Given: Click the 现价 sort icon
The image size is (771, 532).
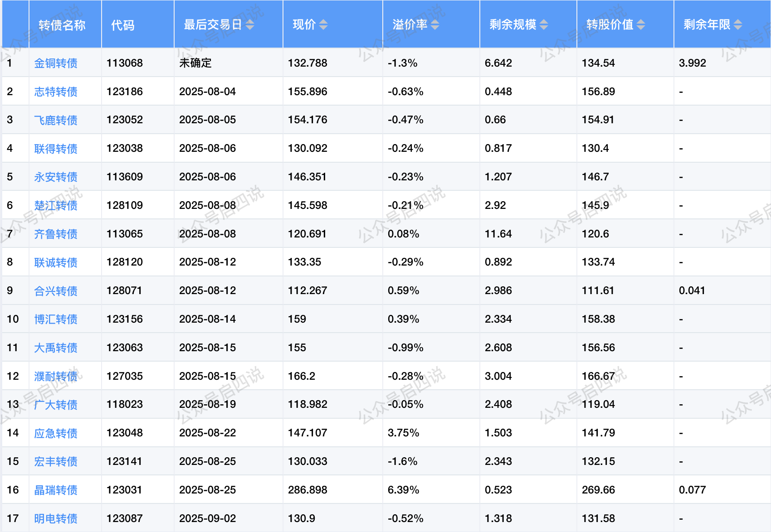Looking at the screenshot, I should point(323,25).
